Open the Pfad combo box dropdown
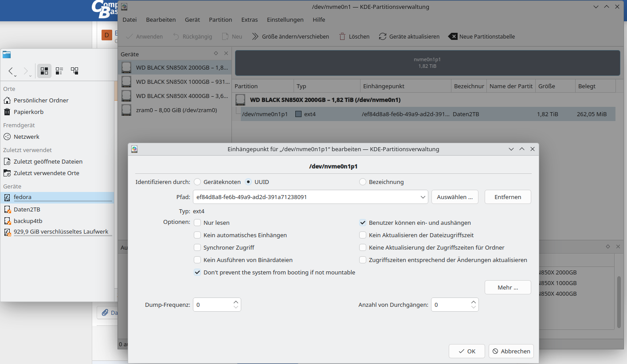 [423, 197]
